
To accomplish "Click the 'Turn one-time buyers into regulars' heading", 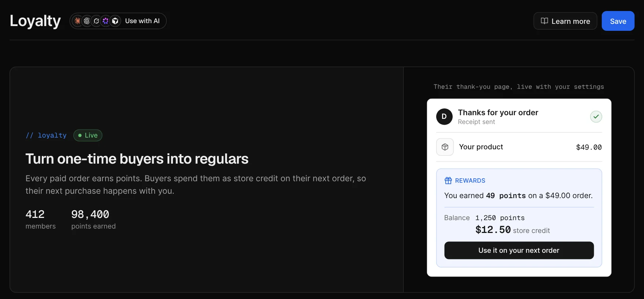I will click(137, 159).
